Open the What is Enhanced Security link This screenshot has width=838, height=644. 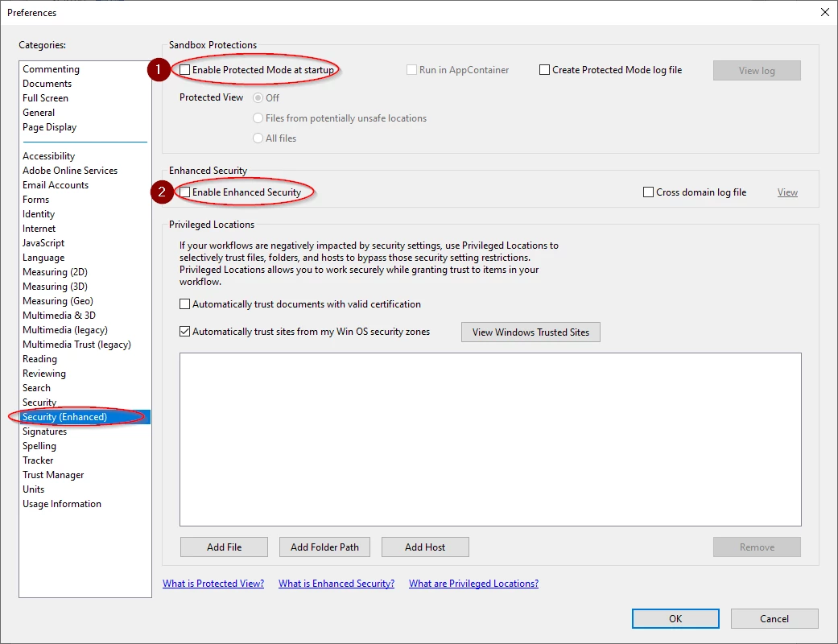tap(336, 584)
